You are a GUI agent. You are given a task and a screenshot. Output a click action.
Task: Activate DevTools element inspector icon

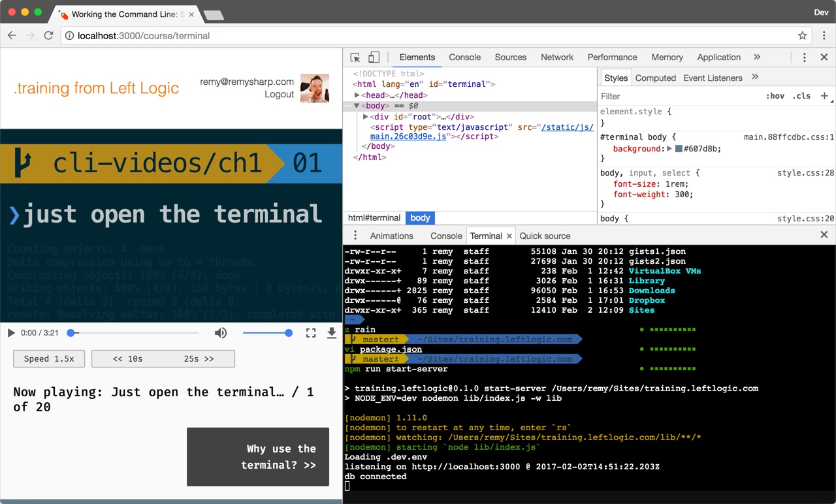(x=355, y=57)
